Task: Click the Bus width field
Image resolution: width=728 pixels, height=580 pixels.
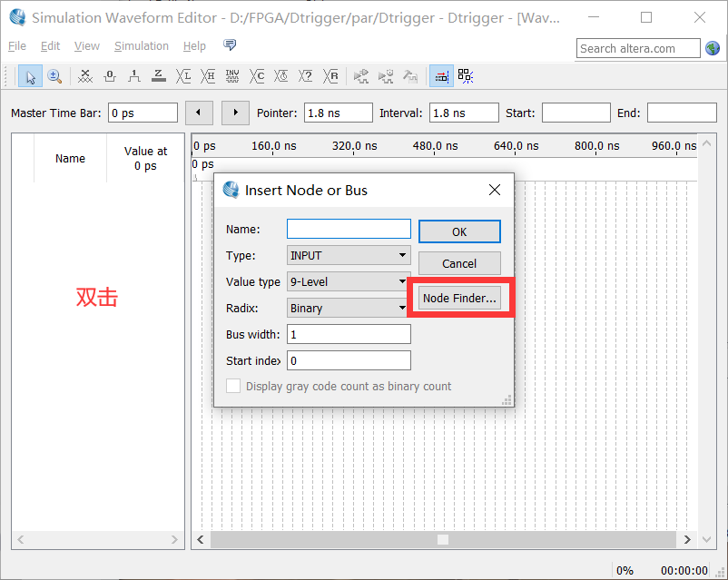Action: (x=349, y=334)
